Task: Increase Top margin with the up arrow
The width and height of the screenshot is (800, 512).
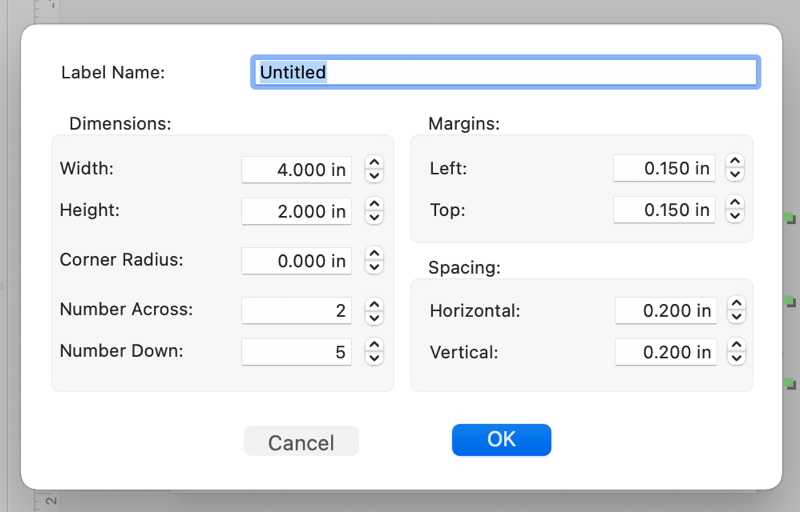Action: [x=735, y=203]
